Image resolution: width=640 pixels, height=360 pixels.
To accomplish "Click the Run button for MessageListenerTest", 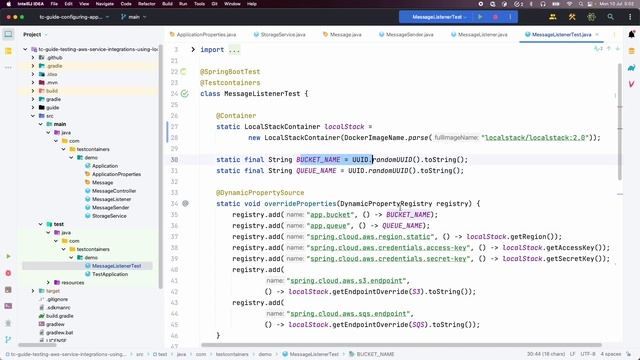I will [480, 17].
